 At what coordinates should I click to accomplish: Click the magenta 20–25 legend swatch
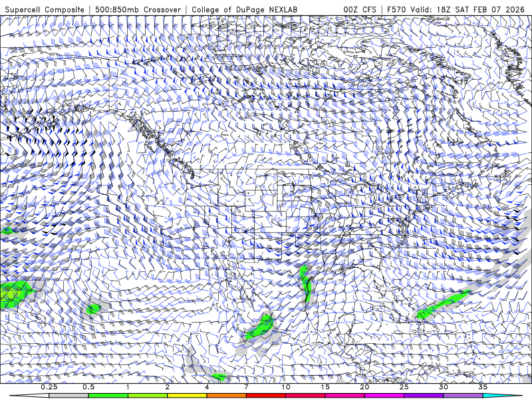point(384,396)
